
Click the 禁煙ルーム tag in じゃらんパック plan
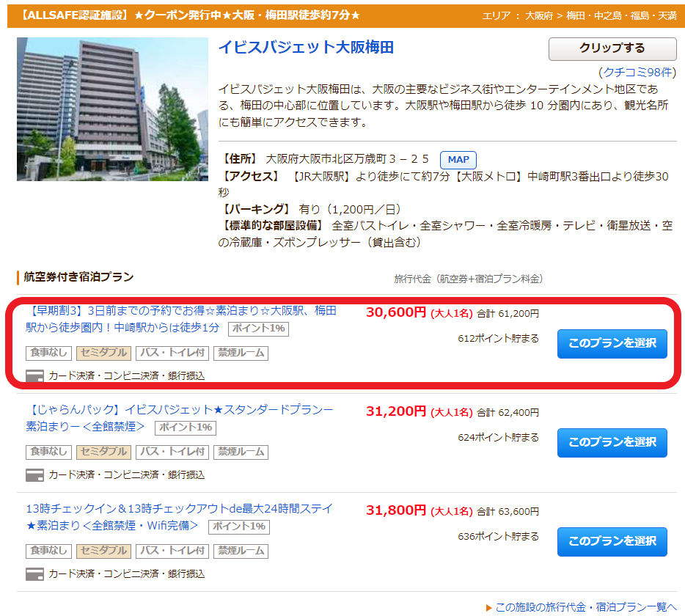click(x=241, y=452)
